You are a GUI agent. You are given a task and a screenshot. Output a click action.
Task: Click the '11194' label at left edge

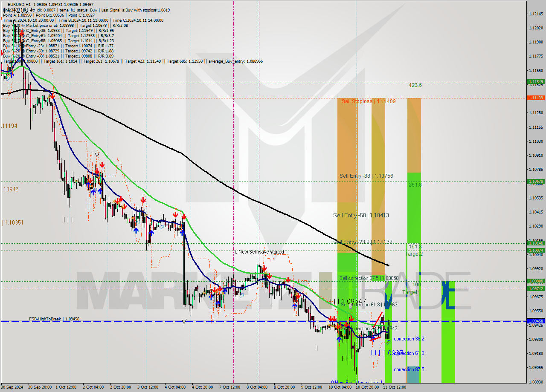[x=9, y=126]
